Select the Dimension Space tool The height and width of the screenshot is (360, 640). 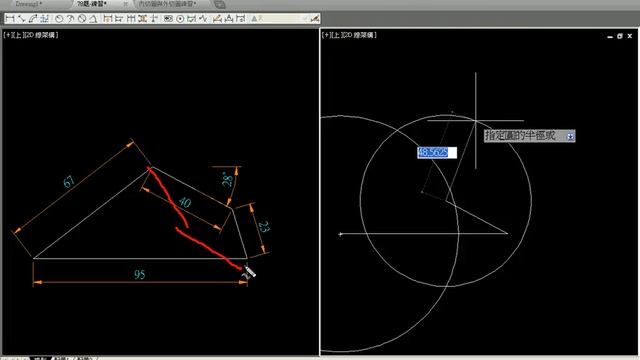142,19
